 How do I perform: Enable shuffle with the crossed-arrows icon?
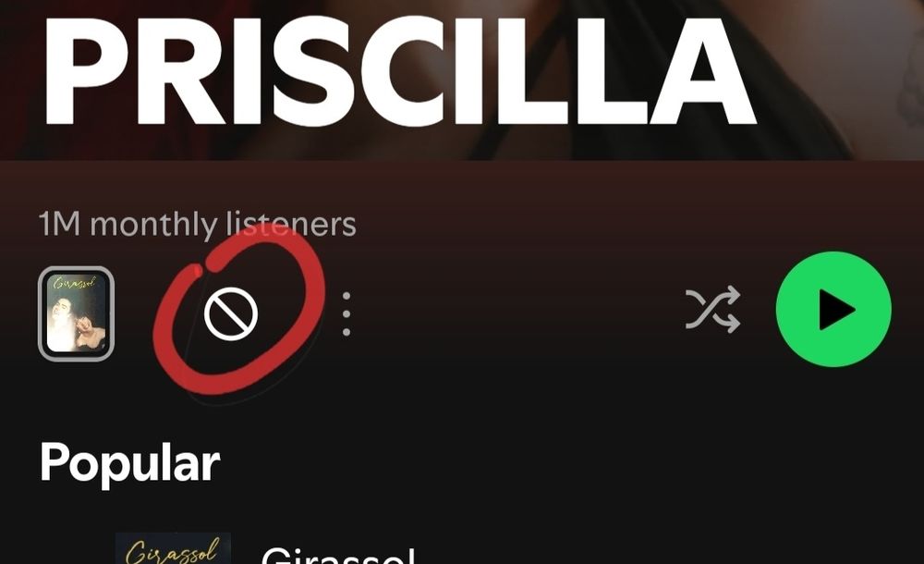pos(712,310)
